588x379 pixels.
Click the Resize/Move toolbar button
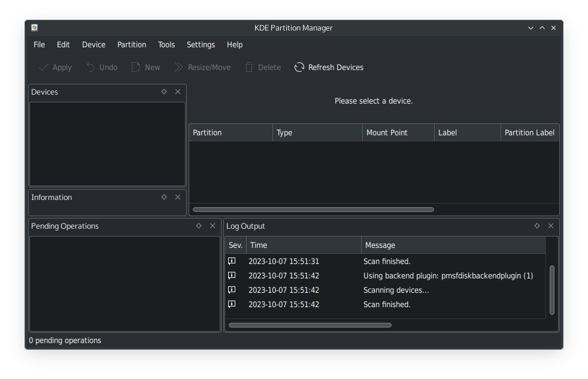pos(202,68)
